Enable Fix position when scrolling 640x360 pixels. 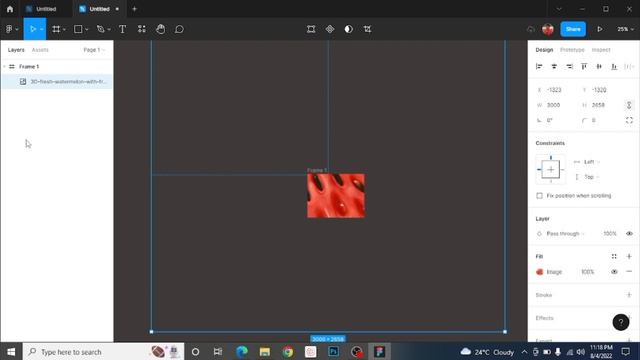539,196
